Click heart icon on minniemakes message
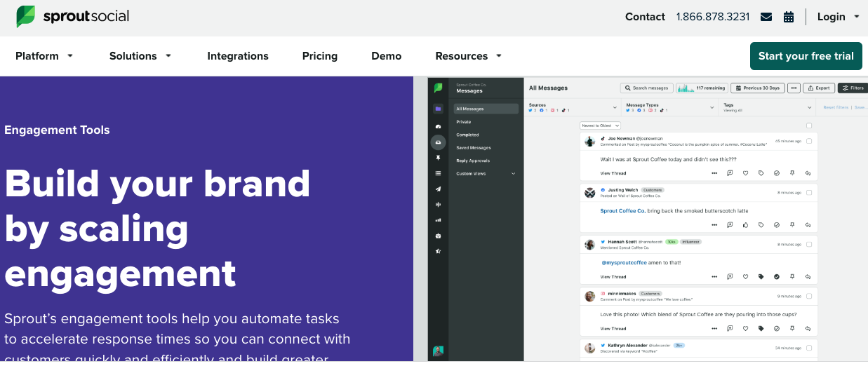Viewport: 868px width, 366px height. coord(745,328)
